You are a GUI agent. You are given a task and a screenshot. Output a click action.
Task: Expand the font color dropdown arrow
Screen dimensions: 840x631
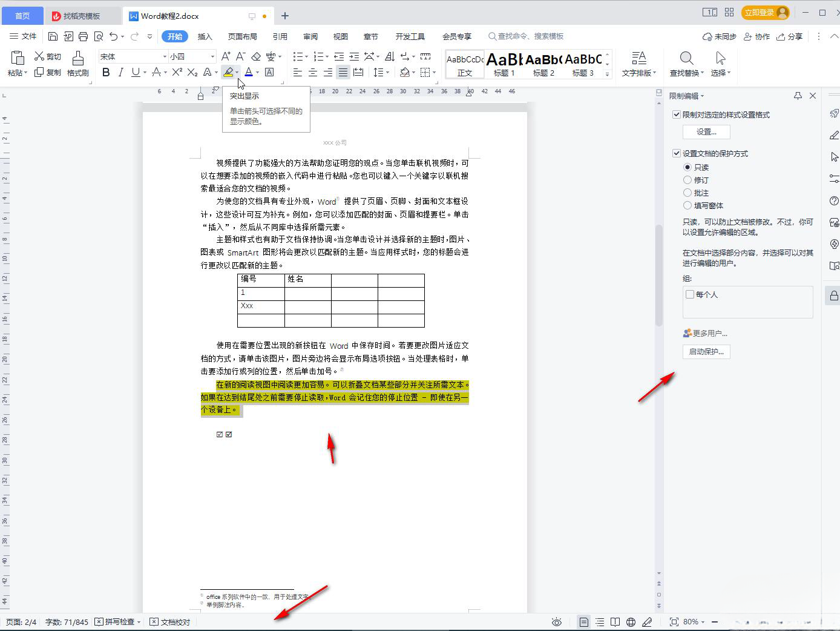(x=257, y=72)
